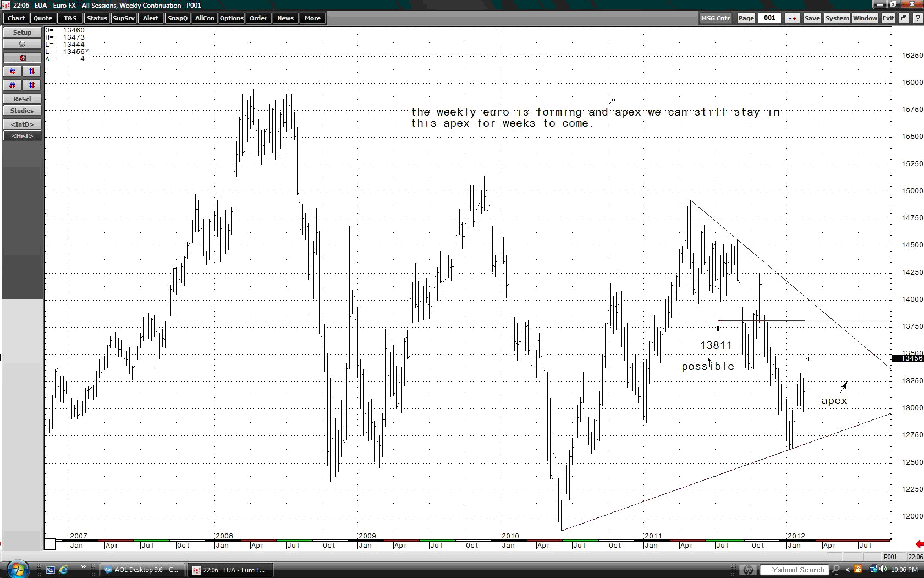The width and height of the screenshot is (924, 578).
Task: Click the horizontal compress arrows icon
Action: point(12,85)
